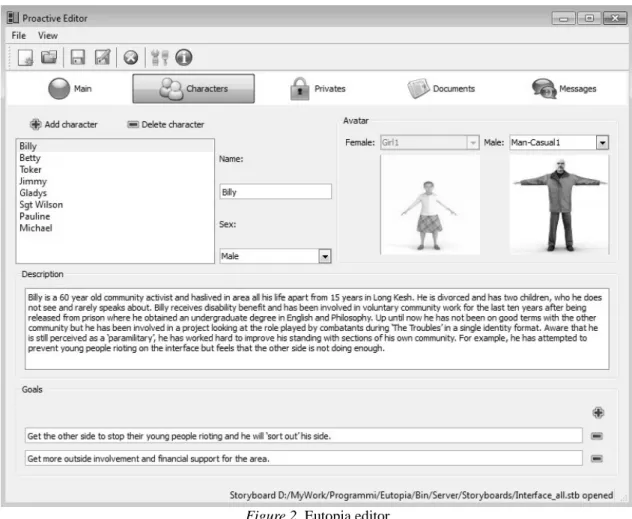Maximize the Proactive Editor window
The width and height of the screenshot is (632, 519).
[x=589, y=18]
